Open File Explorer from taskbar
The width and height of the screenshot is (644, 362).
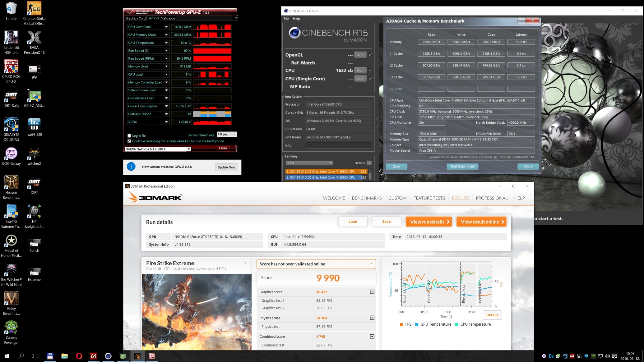[x=64, y=356]
